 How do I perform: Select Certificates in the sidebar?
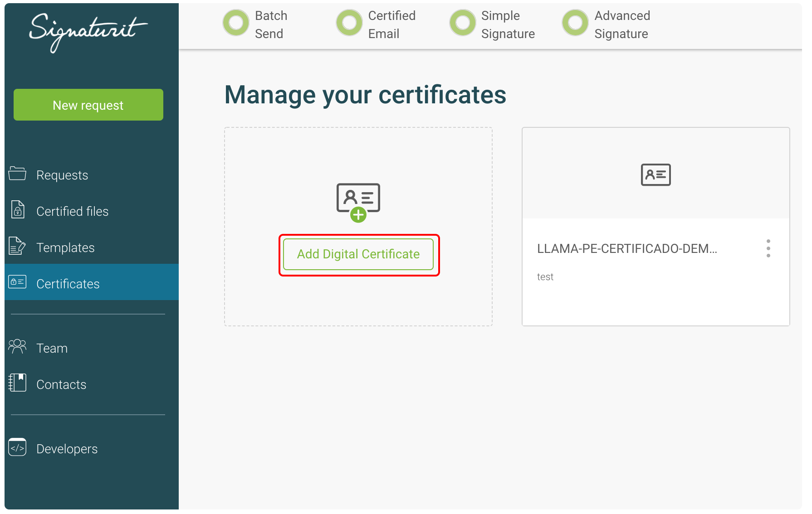tap(92, 282)
